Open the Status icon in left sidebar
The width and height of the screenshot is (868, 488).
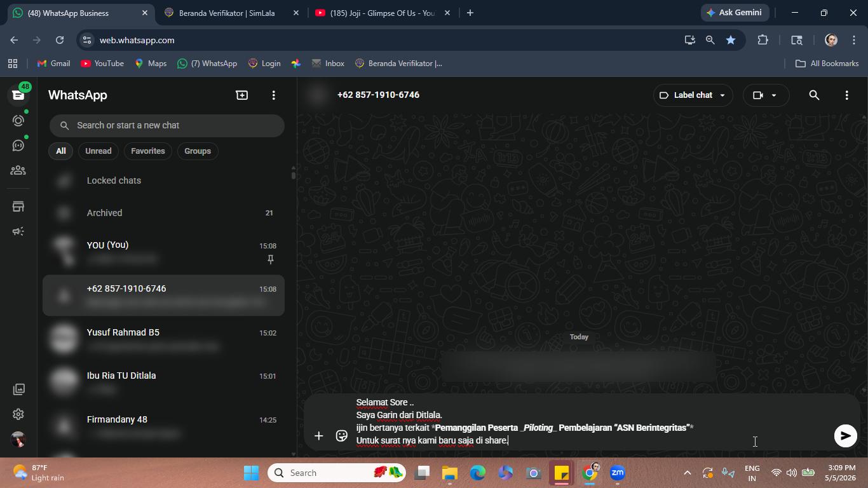click(x=18, y=121)
